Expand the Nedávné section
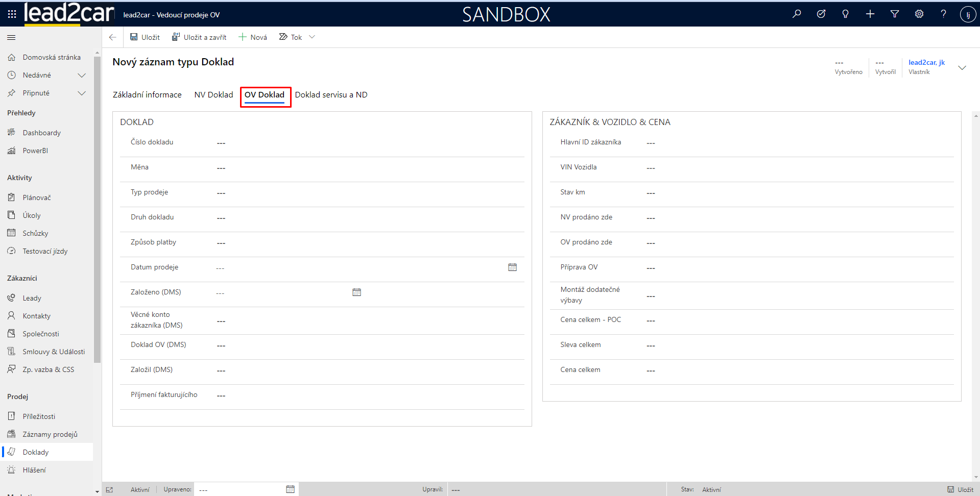980x496 pixels. 82,76
